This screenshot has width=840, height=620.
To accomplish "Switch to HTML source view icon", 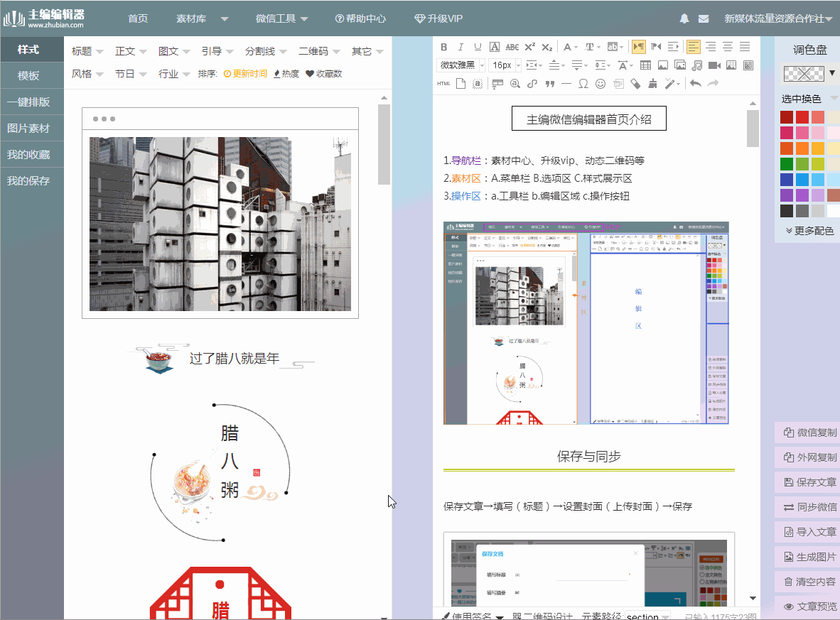I will click(443, 83).
